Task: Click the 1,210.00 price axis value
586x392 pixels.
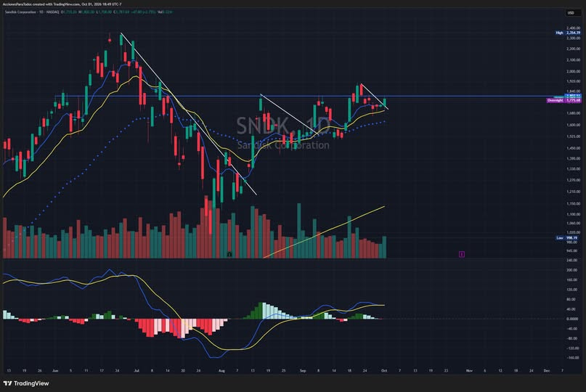Action: (x=574, y=192)
